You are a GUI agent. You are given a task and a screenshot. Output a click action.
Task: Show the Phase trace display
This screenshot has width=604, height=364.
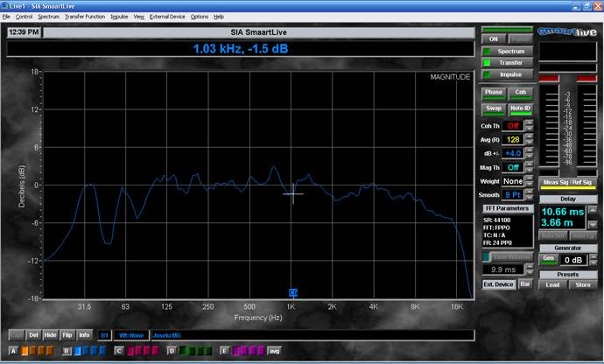pyautogui.click(x=494, y=93)
